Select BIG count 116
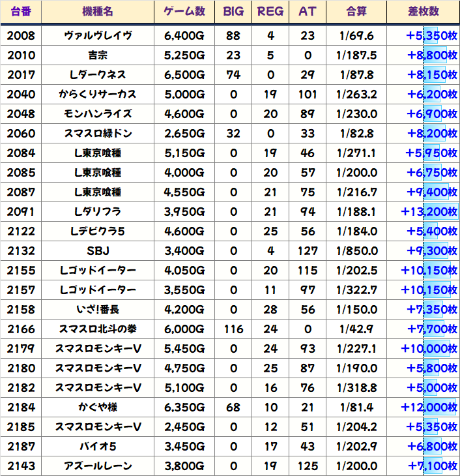Image resolution: width=460 pixels, height=476 pixels. pyautogui.click(x=233, y=329)
